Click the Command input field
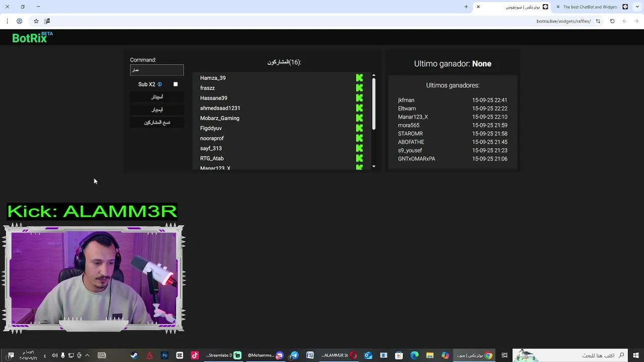644x362 pixels. [157, 70]
